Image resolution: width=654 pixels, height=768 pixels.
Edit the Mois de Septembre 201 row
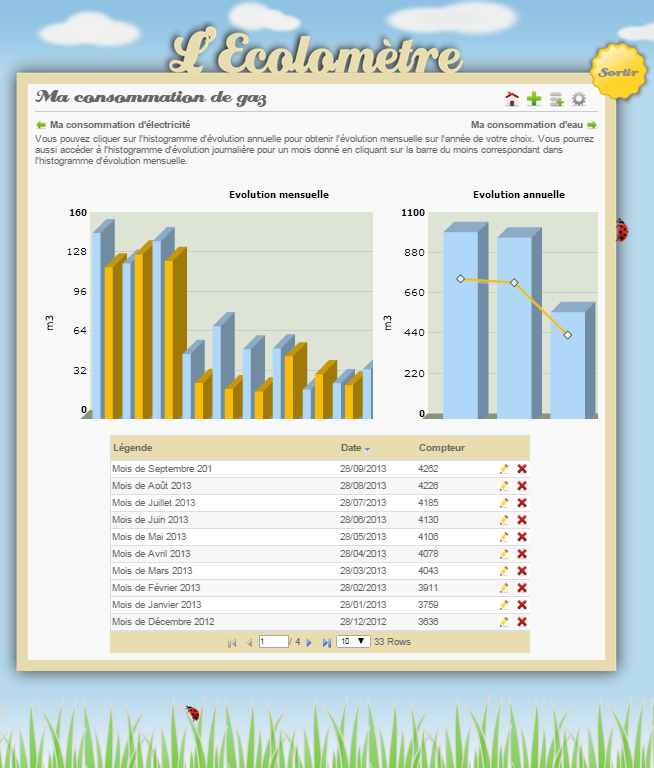504,469
